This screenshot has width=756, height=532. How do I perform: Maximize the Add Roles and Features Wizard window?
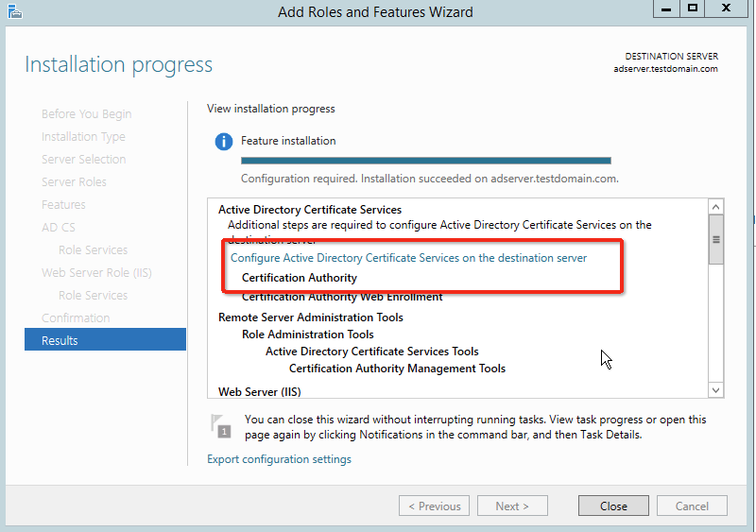click(693, 9)
